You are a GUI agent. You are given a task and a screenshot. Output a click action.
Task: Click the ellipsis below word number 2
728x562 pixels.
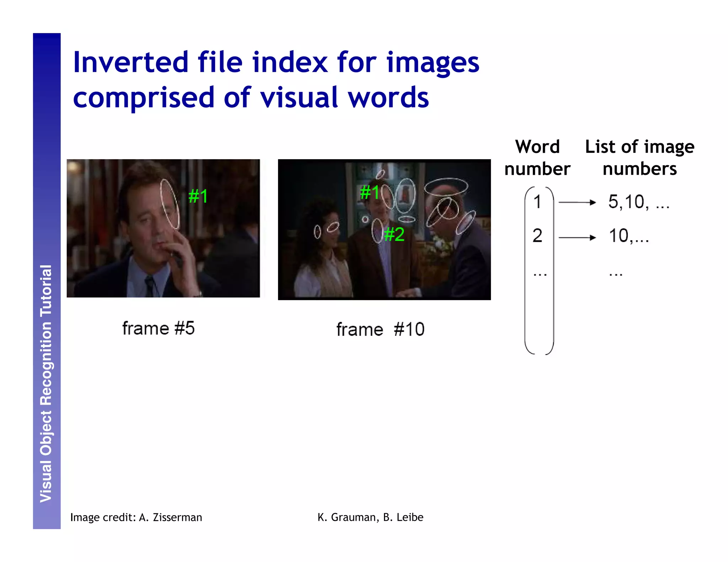coord(540,275)
